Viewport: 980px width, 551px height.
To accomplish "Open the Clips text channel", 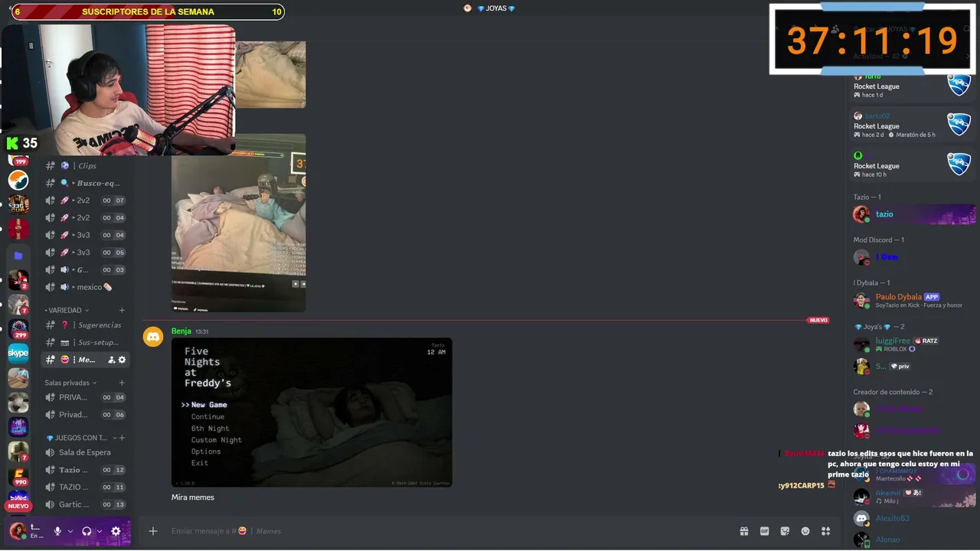I will pos(85,165).
